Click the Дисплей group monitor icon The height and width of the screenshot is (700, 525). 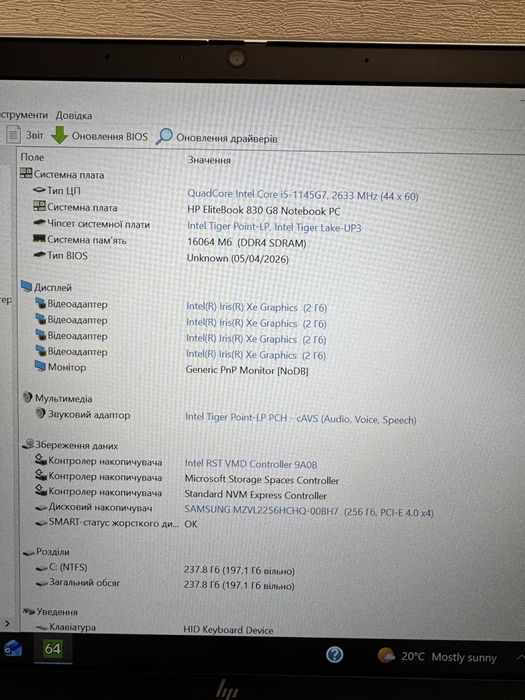27,286
